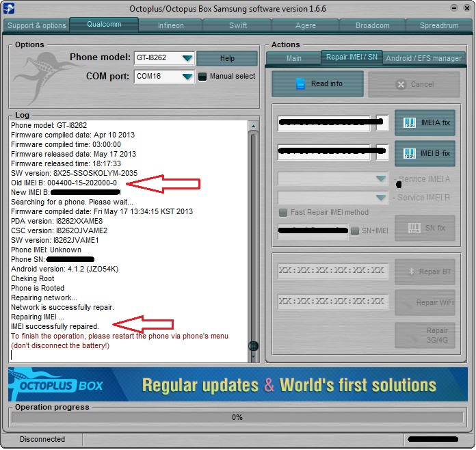Click the 'Disconnected' status bar text
The height and width of the screenshot is (450, 476).
42,439
